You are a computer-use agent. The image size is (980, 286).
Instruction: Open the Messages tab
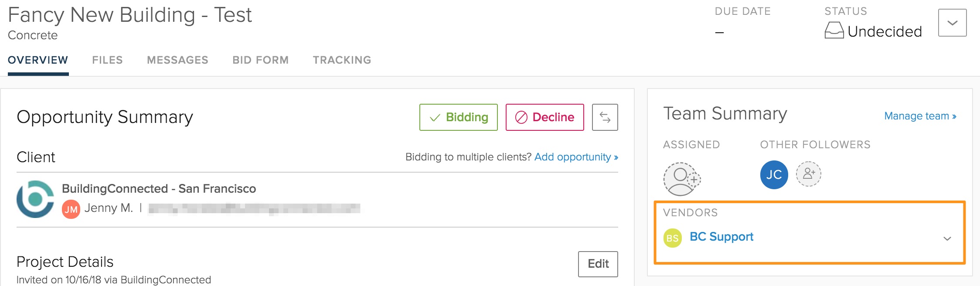point(177,60)
